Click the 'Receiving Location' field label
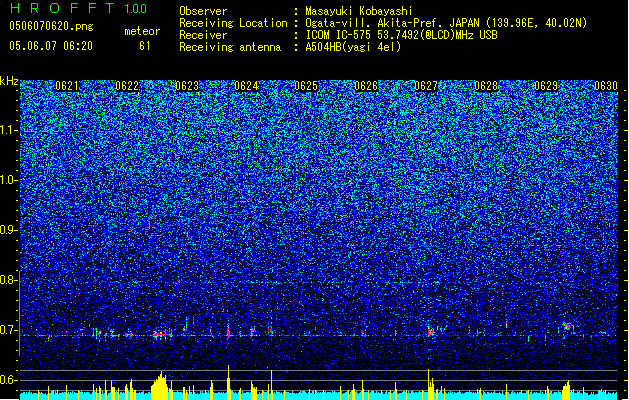This screenshot has height=400, width=629. tap(233, 23)
